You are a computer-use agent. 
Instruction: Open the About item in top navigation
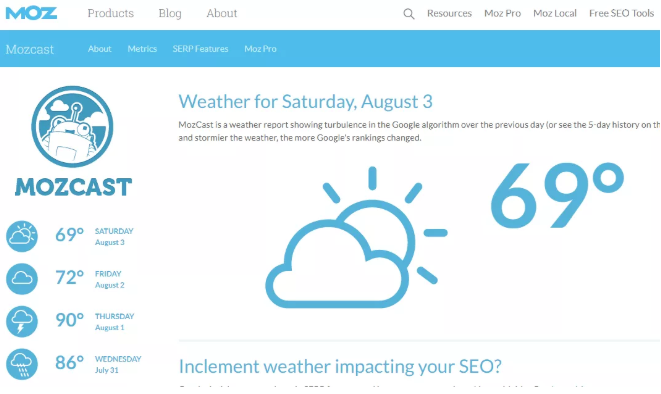[x=222, y=13]
